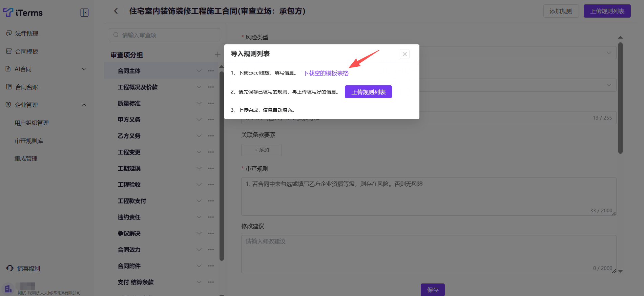Open more options for 合同附件
This screenshot has height=296, width=644.
(211, 266)
